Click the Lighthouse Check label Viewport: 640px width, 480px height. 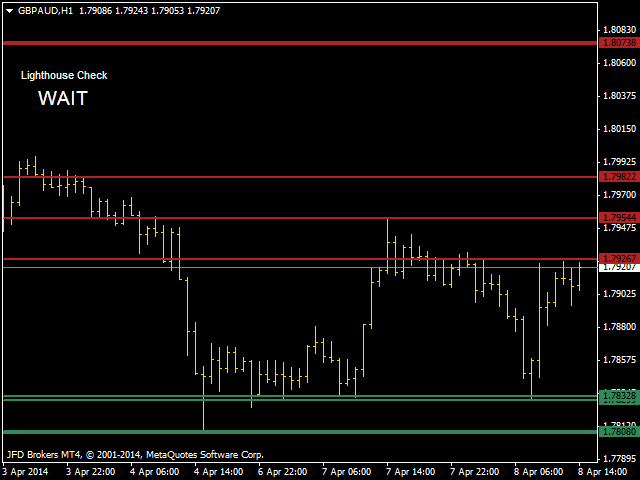(x=64, y=76)
